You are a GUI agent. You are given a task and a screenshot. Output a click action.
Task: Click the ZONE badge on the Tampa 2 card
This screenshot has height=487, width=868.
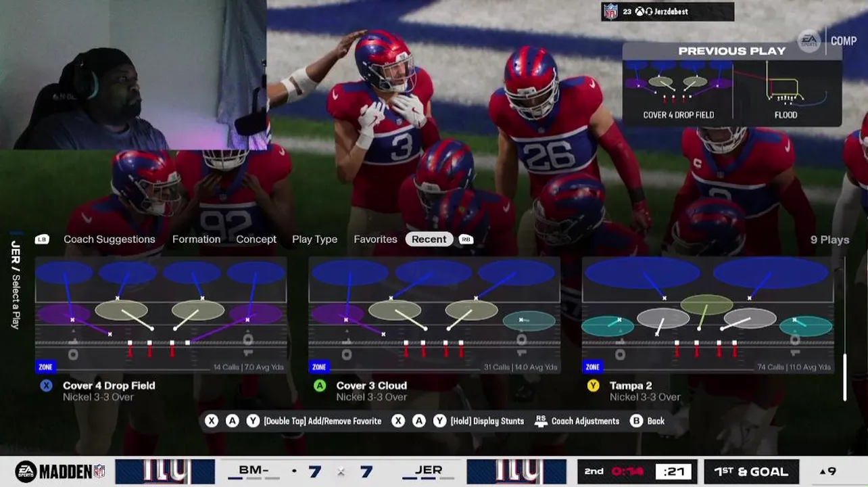pyautogui.click(x=592, y=367)
